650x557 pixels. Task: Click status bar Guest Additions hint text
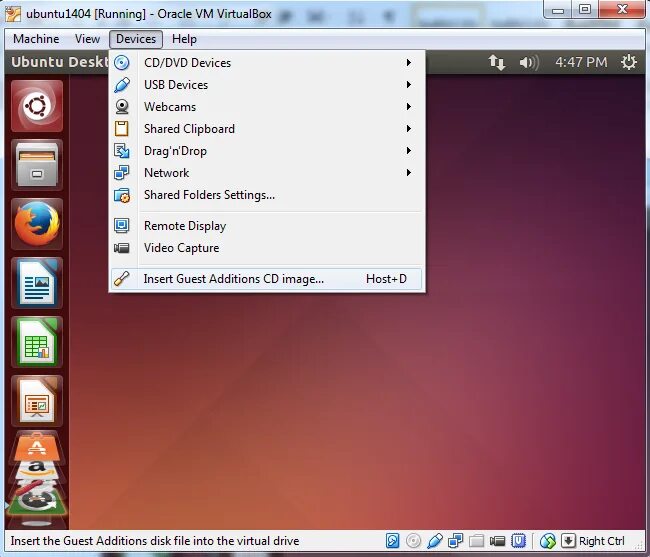(x=155, y=541)
